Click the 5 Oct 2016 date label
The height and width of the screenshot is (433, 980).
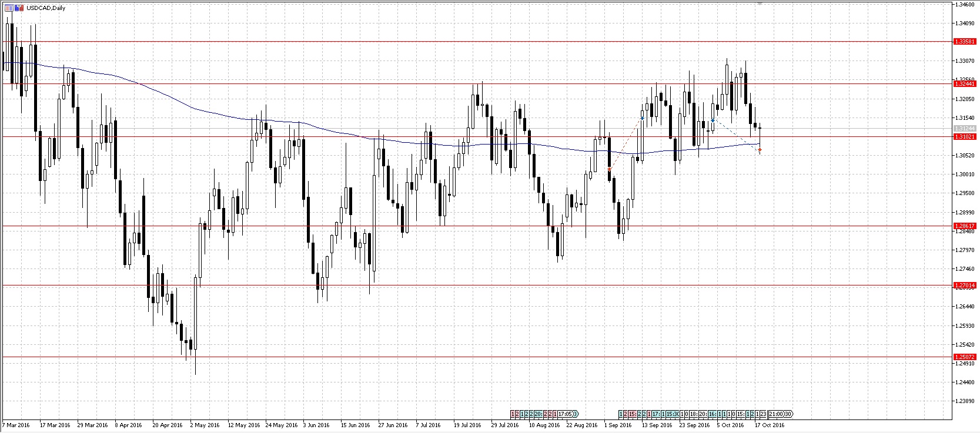click(730, 425)
